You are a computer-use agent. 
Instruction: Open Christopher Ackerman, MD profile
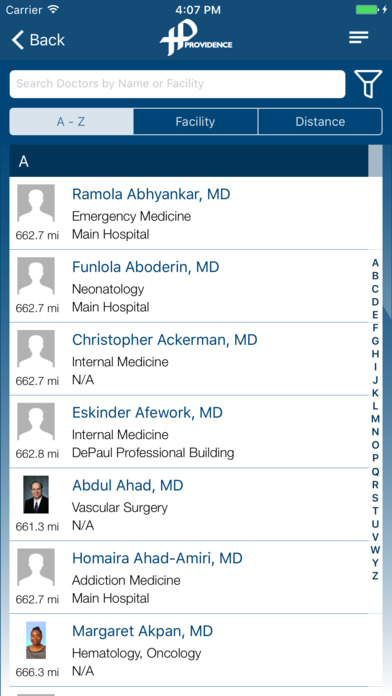coord(196,359)
